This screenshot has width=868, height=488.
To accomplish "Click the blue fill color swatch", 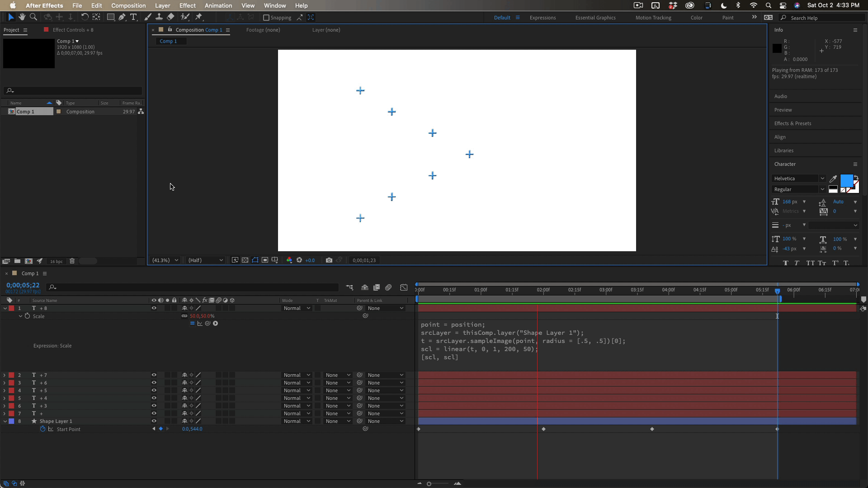I will point(846,181).
